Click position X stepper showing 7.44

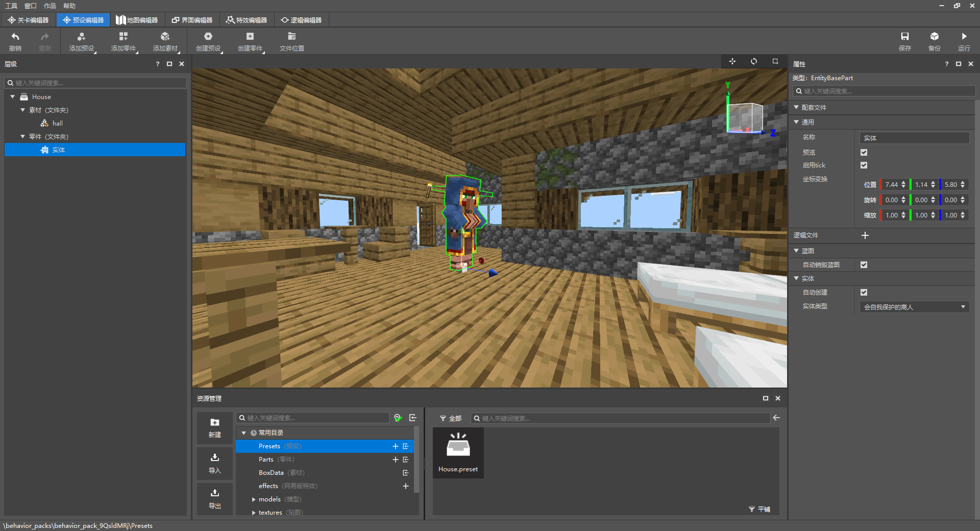click(903, 184)
